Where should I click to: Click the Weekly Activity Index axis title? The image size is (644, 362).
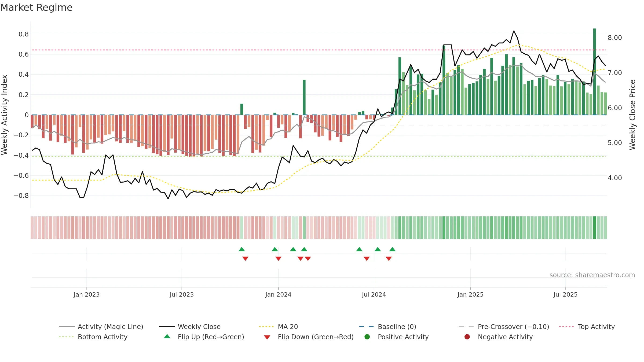[x=5, y=115]
